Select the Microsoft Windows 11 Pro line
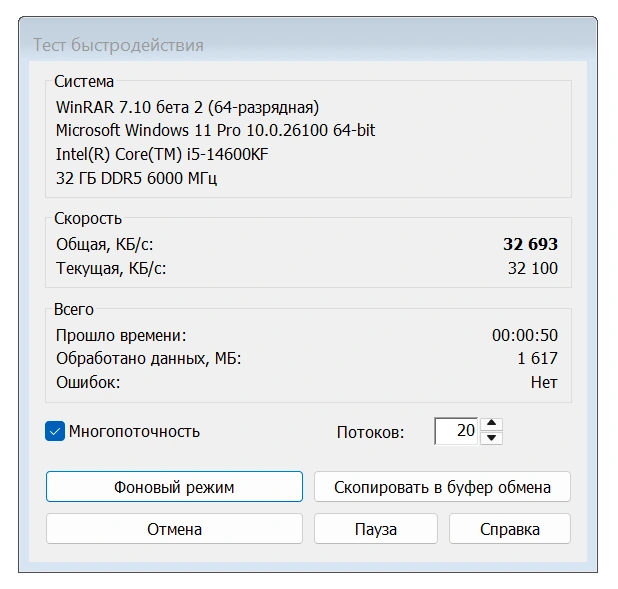 pyautogui.click(x=215, y=131)
